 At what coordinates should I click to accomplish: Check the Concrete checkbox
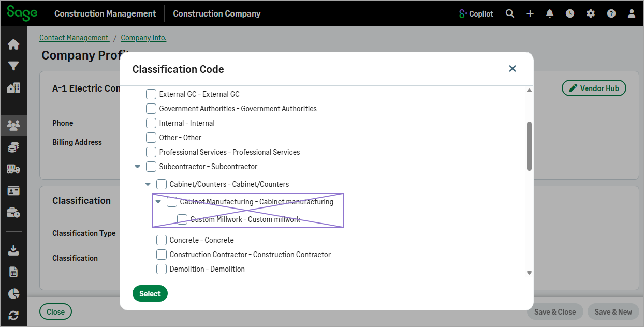[x=162, y=240]
